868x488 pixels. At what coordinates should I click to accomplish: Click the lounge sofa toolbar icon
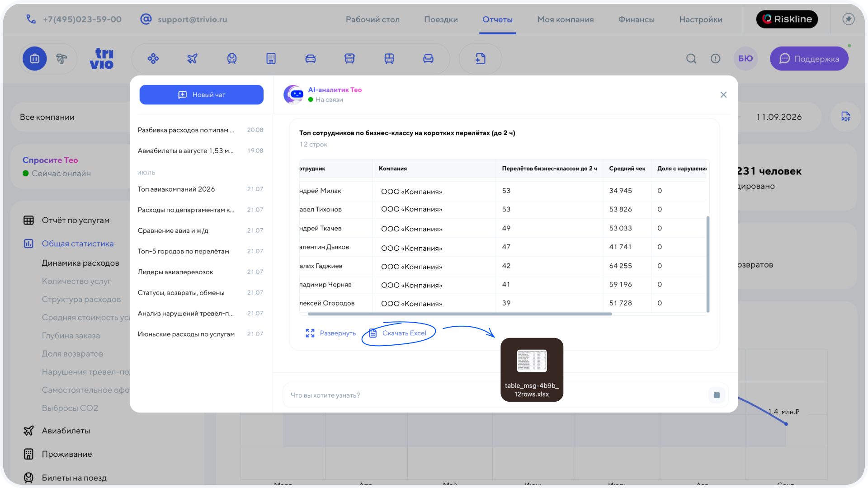tap(429, 59)
